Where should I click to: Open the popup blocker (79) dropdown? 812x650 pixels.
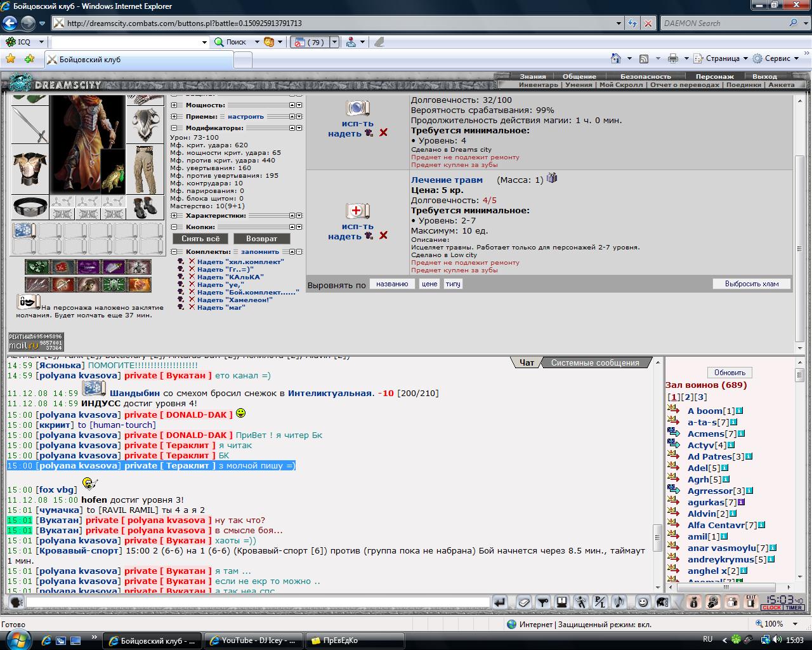[334, 42]
